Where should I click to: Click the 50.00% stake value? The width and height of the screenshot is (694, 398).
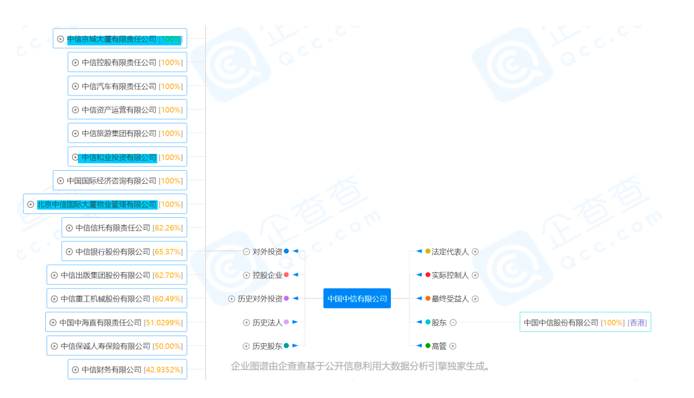point(168,346)
